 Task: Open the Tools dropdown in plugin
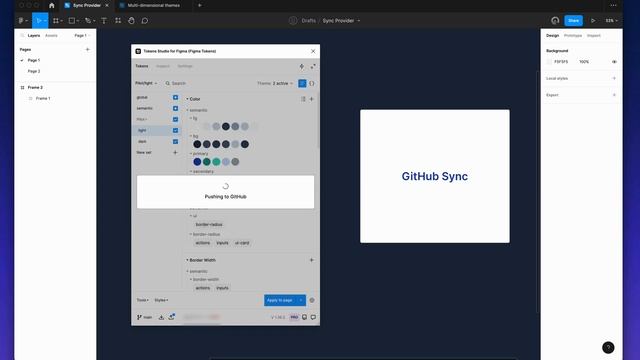(x=142, y=300)
